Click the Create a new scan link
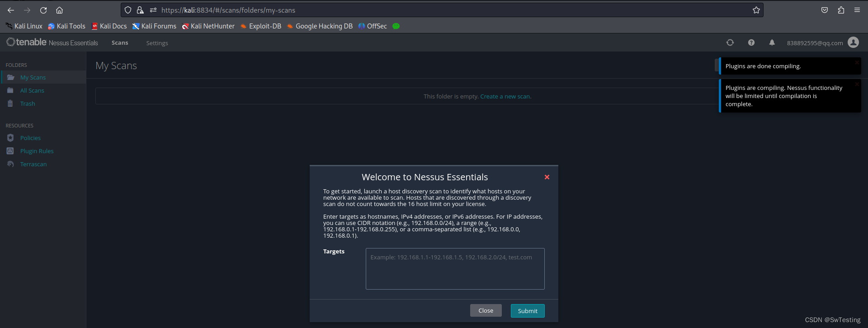868x328 pixels. [505, 96]
